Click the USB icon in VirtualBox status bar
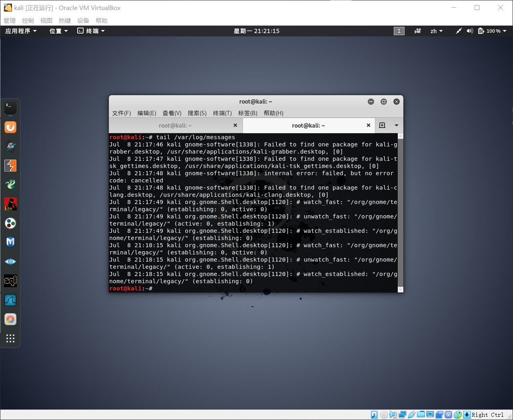The height and width of the screenshot is (420, 513). point(411,415)
